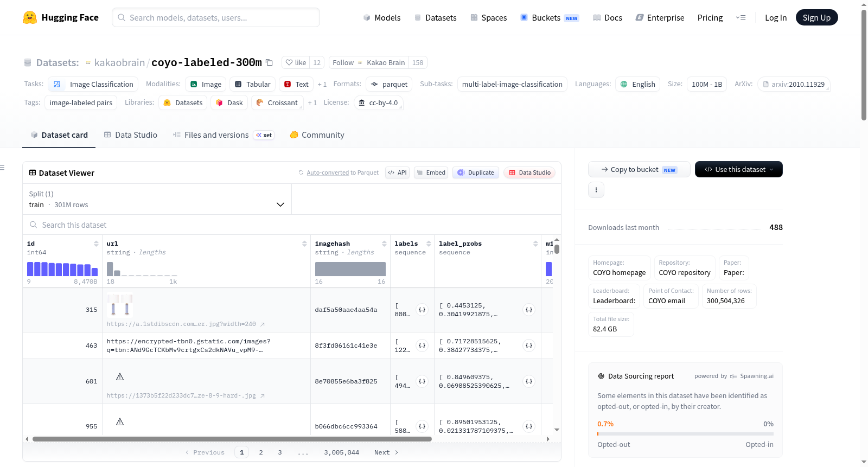The width and height of the screenshot is (868, 467).
Task: Click the cc-by-4.0 license tag
Action: tap(378, 103)
